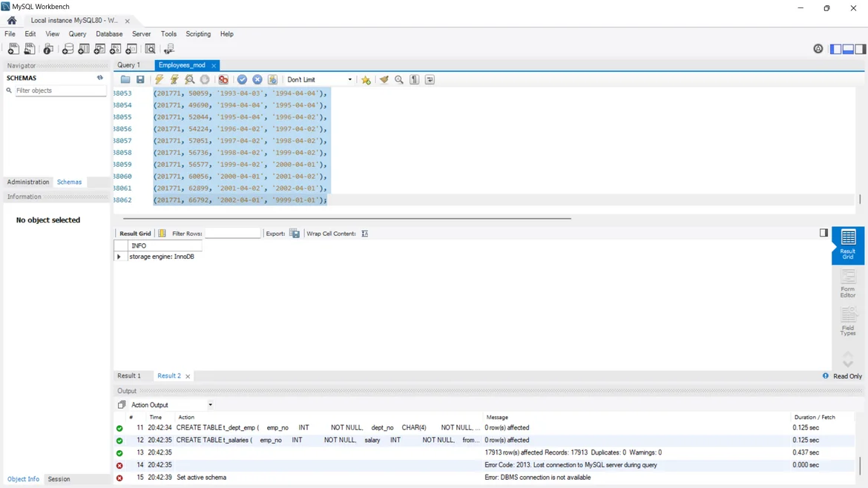Expand the storage engine result row arrow

coord(119,257)
